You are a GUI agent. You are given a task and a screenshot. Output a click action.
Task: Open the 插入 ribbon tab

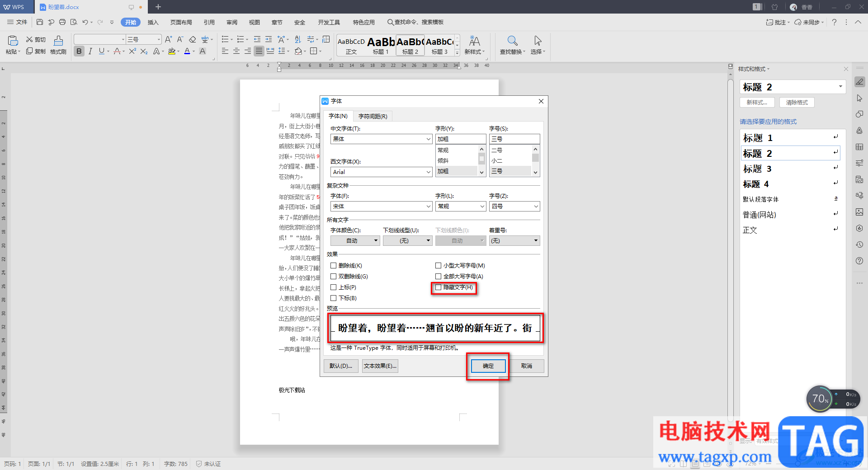coord(153,22)
